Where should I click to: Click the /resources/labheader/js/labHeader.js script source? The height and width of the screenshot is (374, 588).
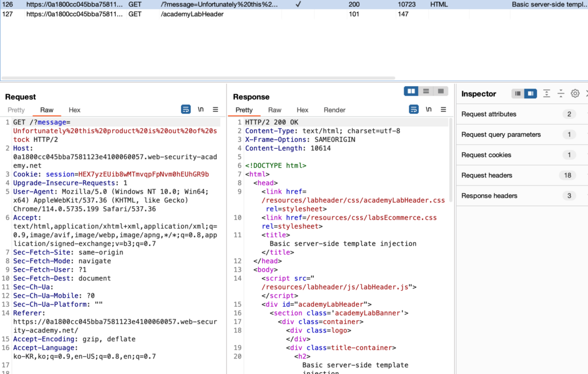pyautogui.click(x=335, y=287)
